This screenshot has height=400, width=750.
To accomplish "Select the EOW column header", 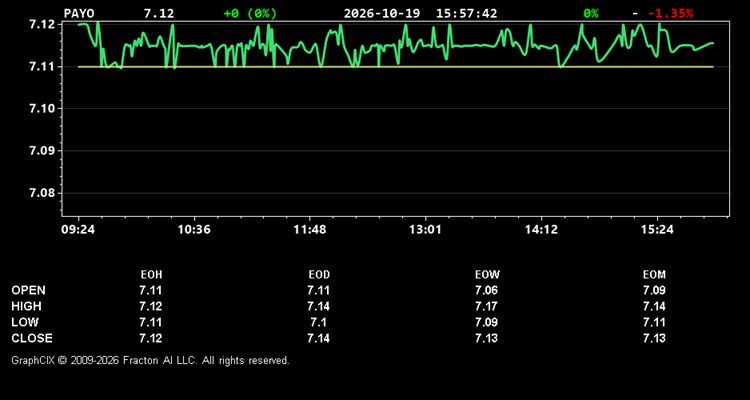I will point(487,275).
